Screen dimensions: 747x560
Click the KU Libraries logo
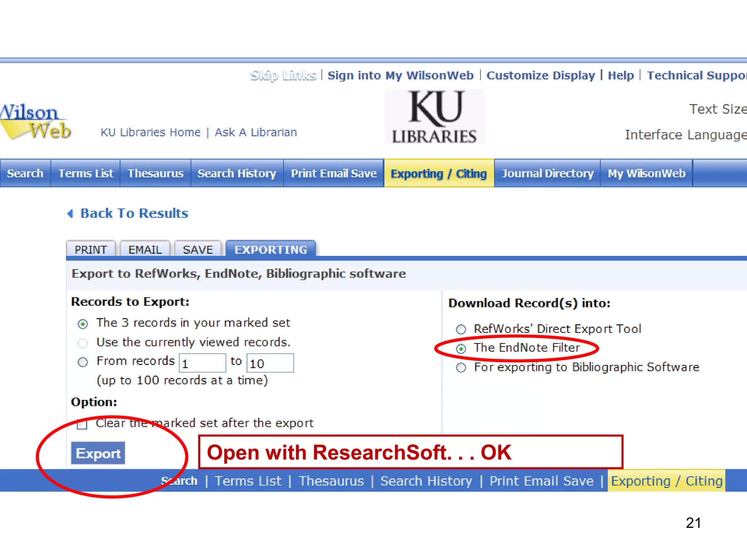[434, 117]
